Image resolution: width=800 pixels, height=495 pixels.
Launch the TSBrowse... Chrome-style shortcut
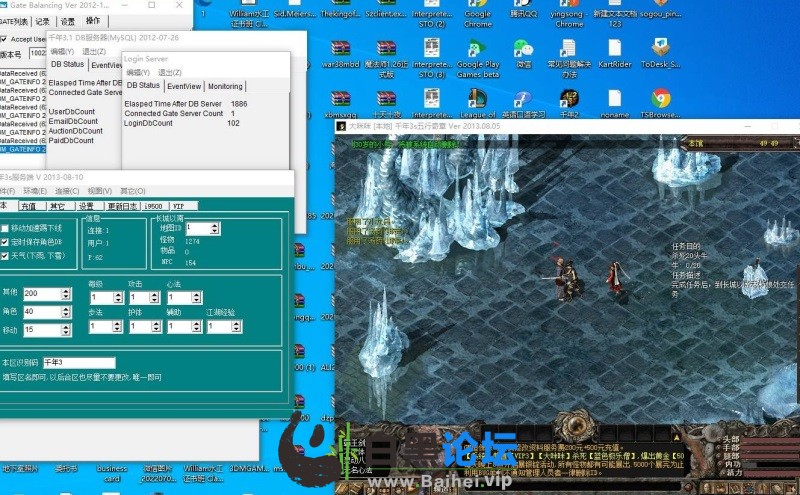[661, 104]
